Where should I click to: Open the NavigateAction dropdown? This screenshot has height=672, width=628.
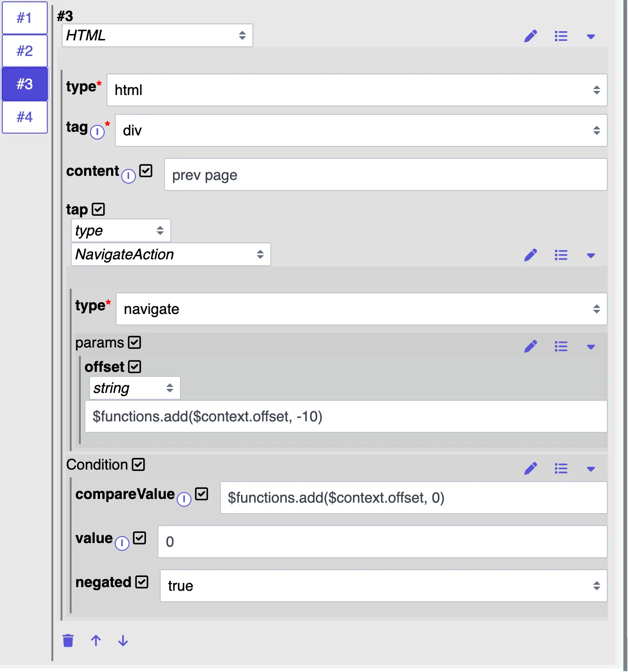pyautogui.click(x=171, y=254)
